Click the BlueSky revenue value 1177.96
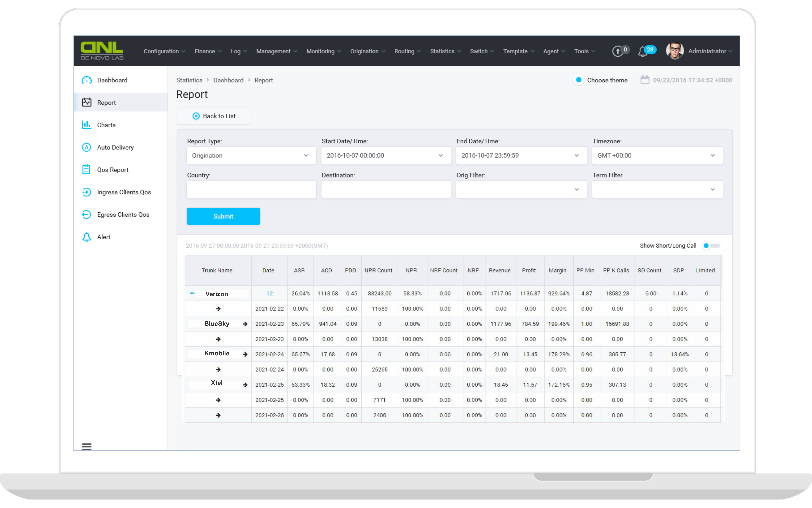 point(501,324)
